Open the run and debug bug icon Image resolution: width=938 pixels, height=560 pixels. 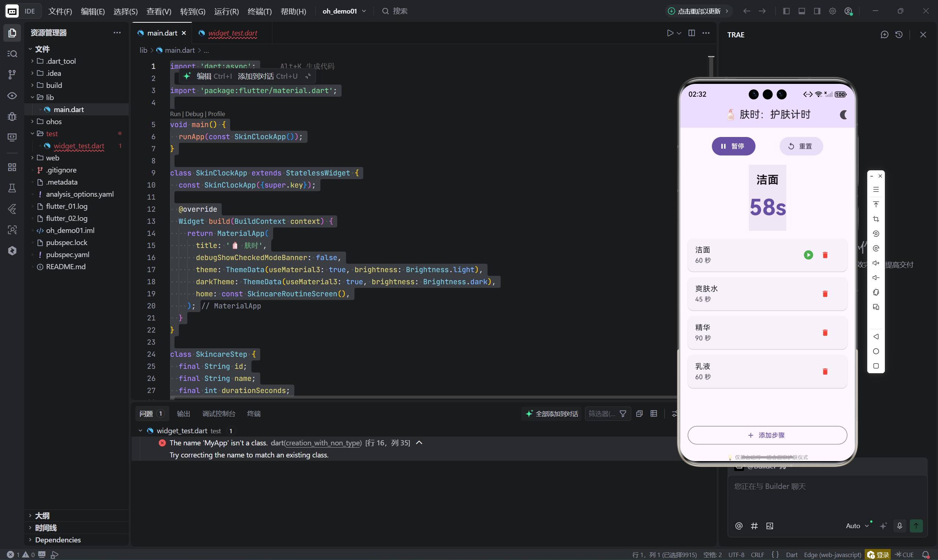pyautogui.click(x=12, y=116)
